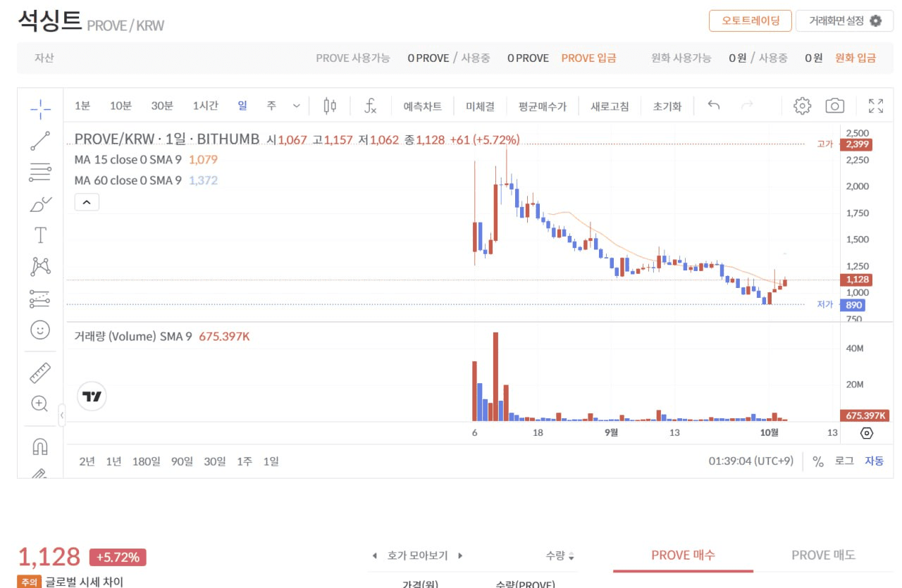
Task: Open the emoji icons tool
Action: coord(40,330)
